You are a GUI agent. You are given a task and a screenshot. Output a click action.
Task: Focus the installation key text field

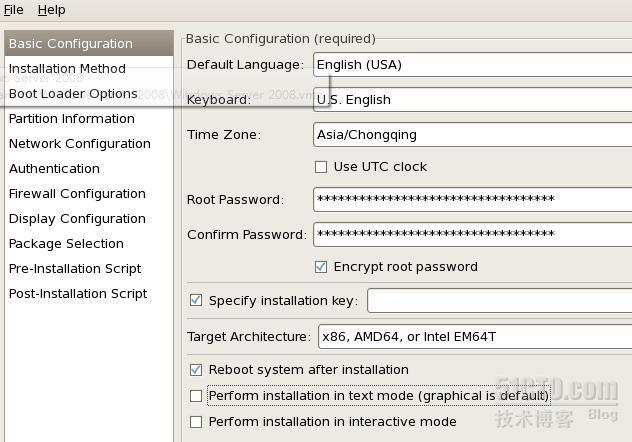click(x=499, y=300)
